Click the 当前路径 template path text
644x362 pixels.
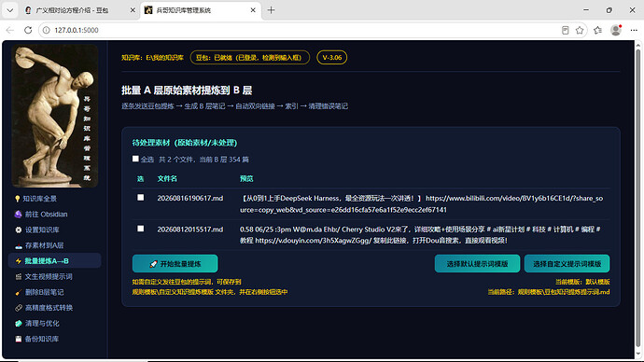(x=548, y=292)
